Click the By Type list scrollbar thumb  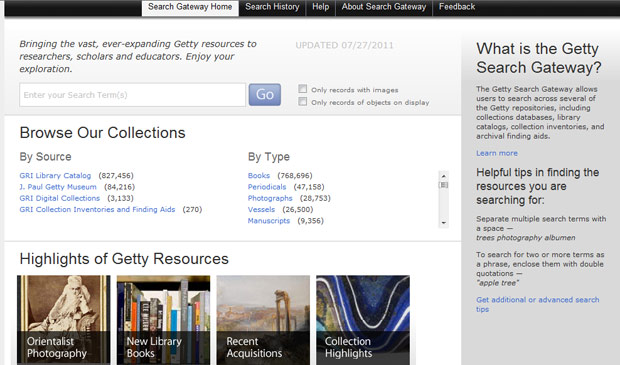[x=444, y=185]
